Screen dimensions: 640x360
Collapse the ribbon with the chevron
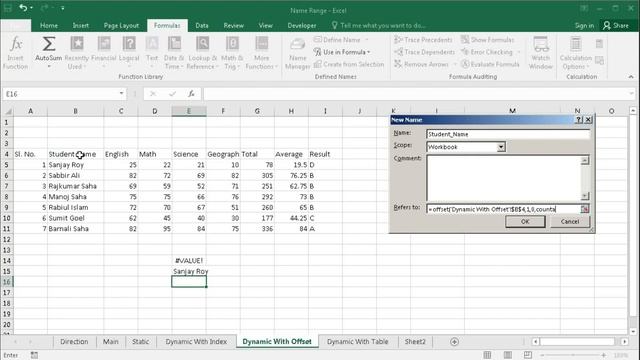click(631, 77)
